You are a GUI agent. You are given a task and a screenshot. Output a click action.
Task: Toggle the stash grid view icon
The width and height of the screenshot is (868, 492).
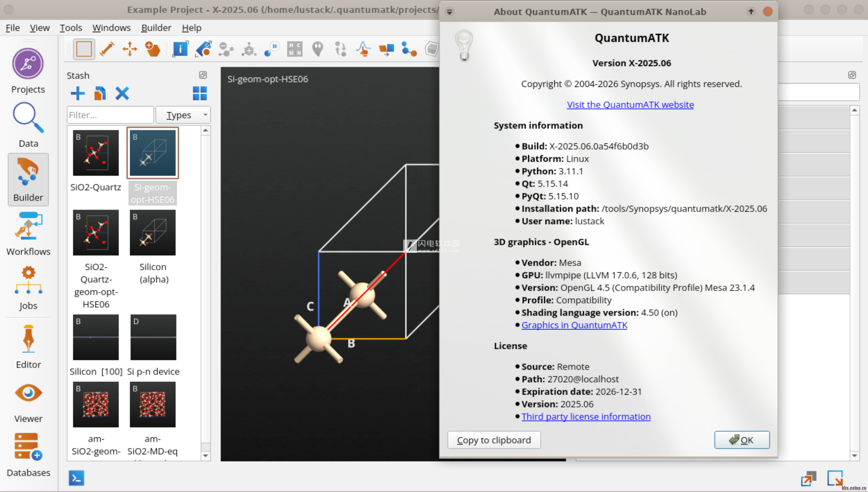(x=200, y=93)
